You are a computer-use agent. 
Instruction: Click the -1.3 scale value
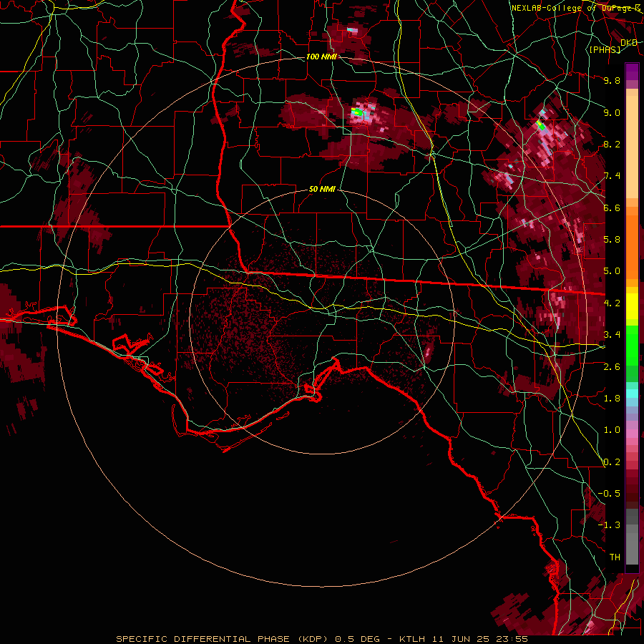click(x=609, y=525)
